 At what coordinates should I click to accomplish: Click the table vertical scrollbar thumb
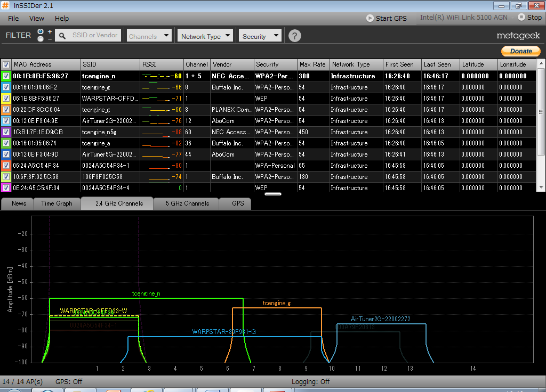pyautogui.click(x=541, y=112)
